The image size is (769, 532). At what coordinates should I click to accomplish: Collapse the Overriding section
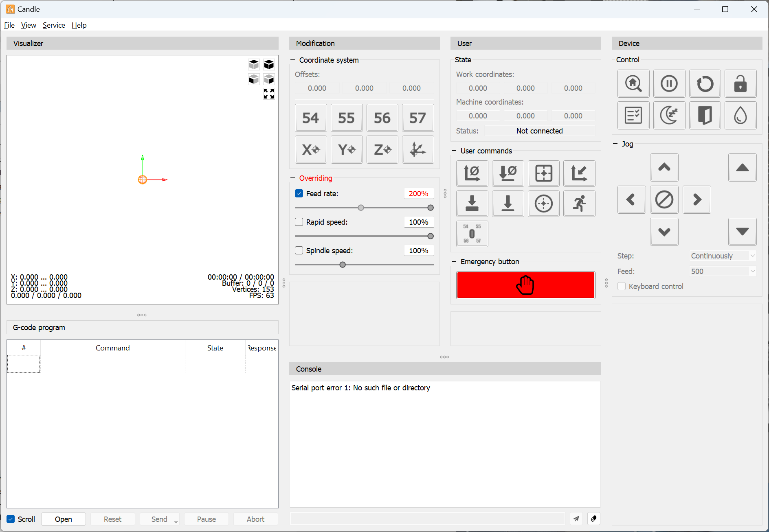[x=292, y=178]
